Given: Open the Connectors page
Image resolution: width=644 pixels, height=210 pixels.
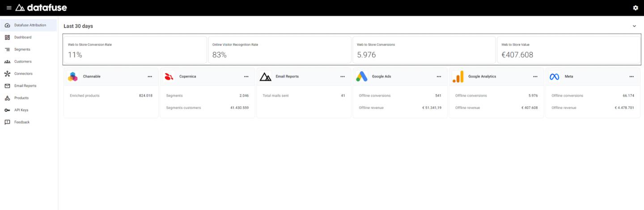Looking at the screenshot, I should pos(29,73).
